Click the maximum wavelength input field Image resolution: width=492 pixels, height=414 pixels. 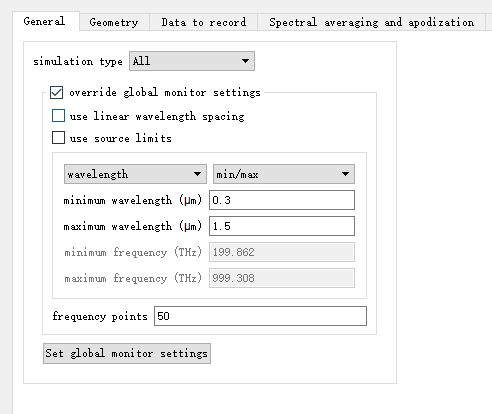point(282,226)
